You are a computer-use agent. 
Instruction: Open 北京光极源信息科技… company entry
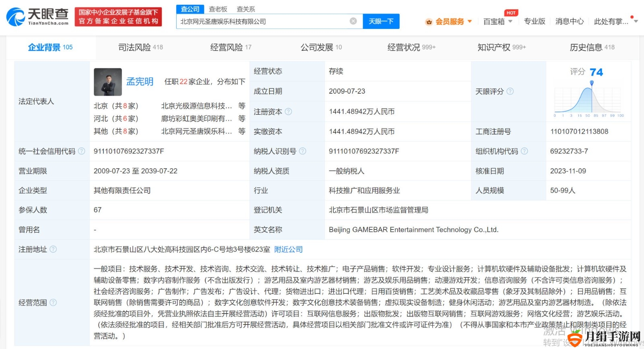[x=196, y=106]
